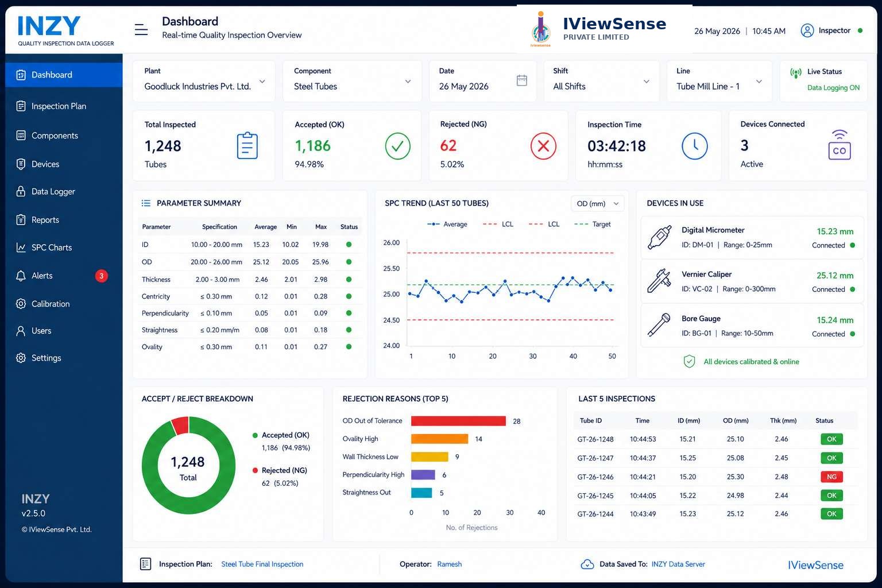Image resolution: width=882 pixels, height=588 pixels.
Task: Click the 15.23 mm micrometer reading
Action: click(835, 231)
